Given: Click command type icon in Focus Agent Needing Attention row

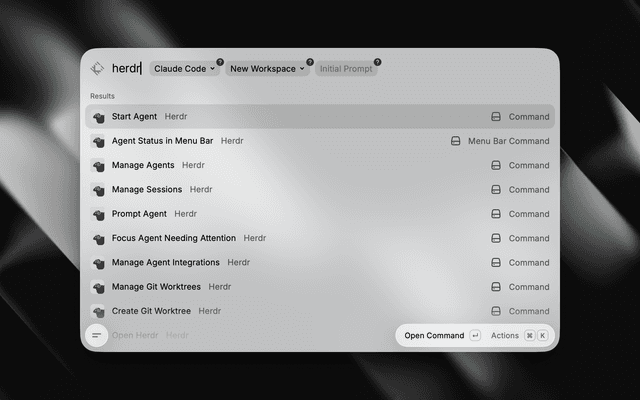Looking at the screenshot, I should pos(496,238).
